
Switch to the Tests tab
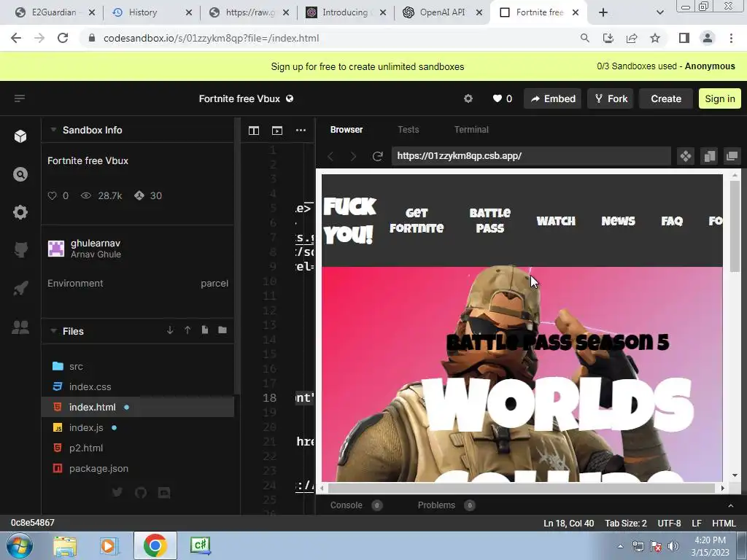(409, 130)
